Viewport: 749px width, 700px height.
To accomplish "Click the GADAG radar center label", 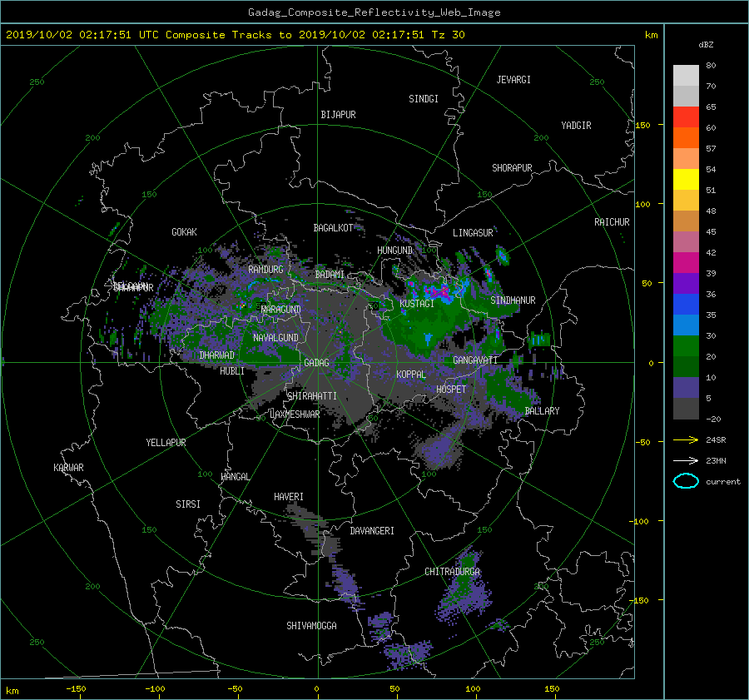I will [317, 363].
